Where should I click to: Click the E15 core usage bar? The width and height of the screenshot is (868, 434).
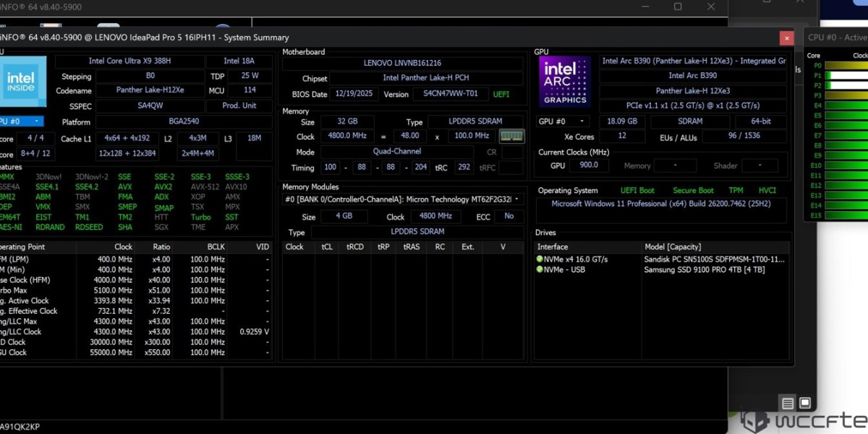pos(846,216)
